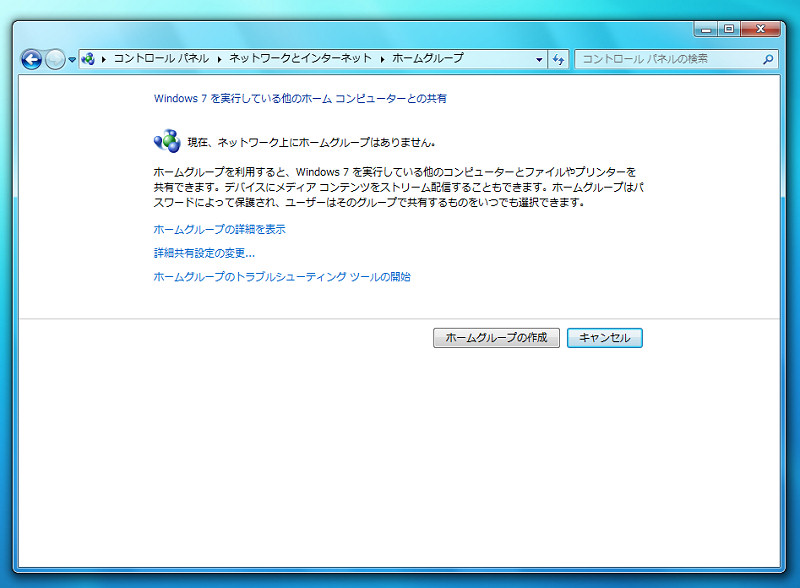Click the Forward navigation arrow button
The image size is (800, 588).
[55, 60]
